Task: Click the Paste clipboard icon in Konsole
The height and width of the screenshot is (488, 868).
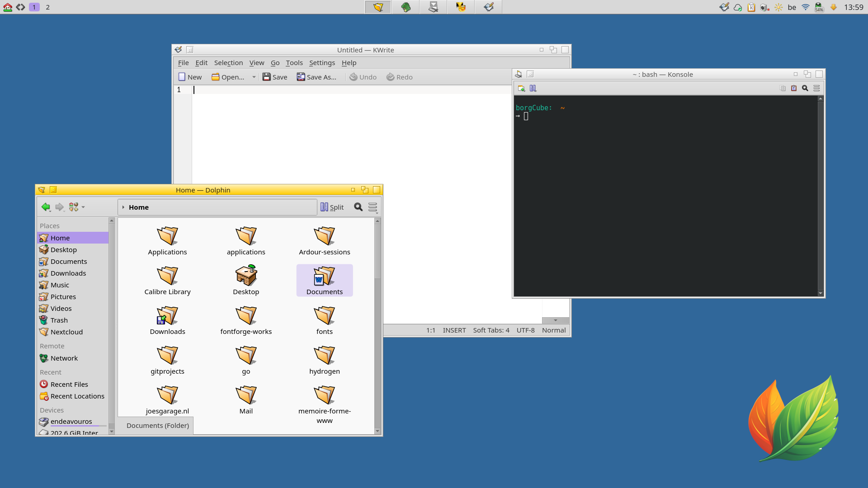Action: pos(794,89)
